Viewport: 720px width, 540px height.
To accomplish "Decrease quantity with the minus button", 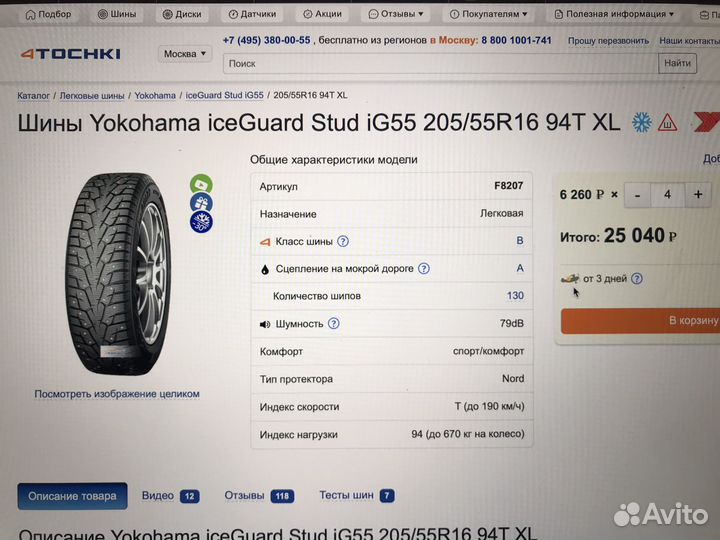I will 637,195.
